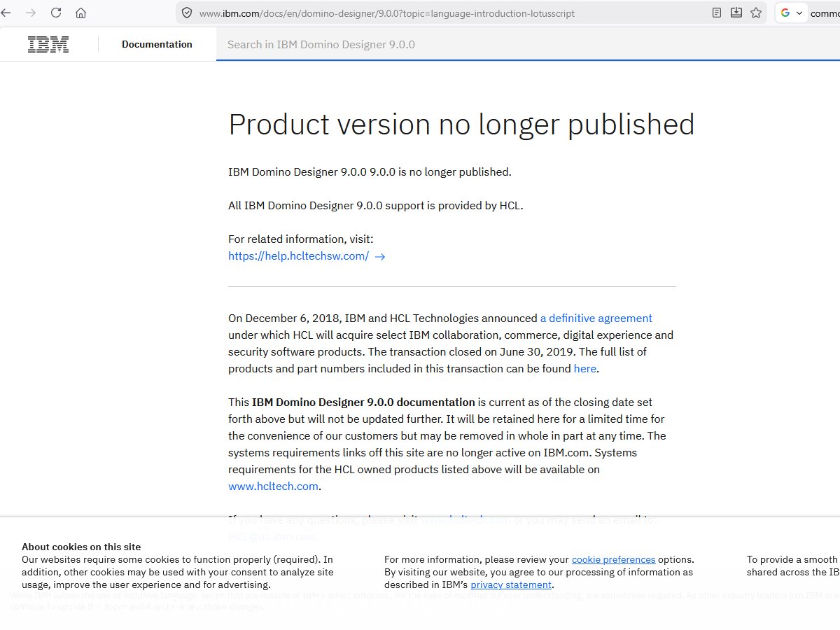Screen dimensions: 840x630
Task: Open the cookie preferences link
Action: [x=613, y=559]
